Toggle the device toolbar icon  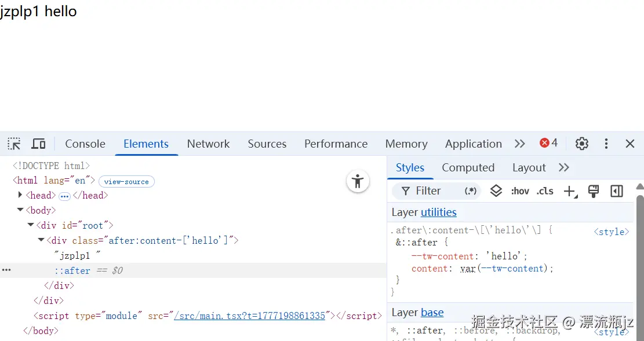coord(39,144)
